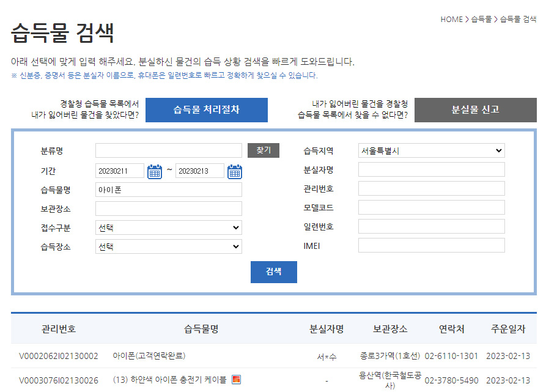Screen dimensions: 546x392
Task: Click management number V0002062I02130002
Action: [x=59, y=356]
